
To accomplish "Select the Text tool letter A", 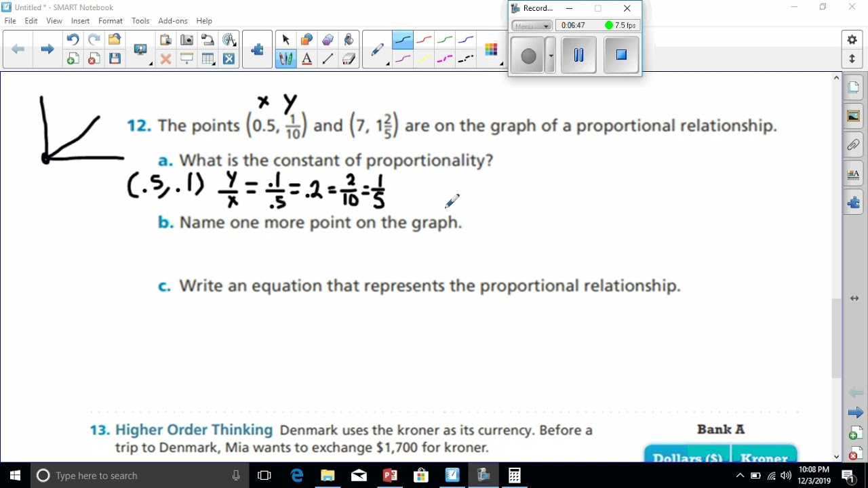I will 307,59.
